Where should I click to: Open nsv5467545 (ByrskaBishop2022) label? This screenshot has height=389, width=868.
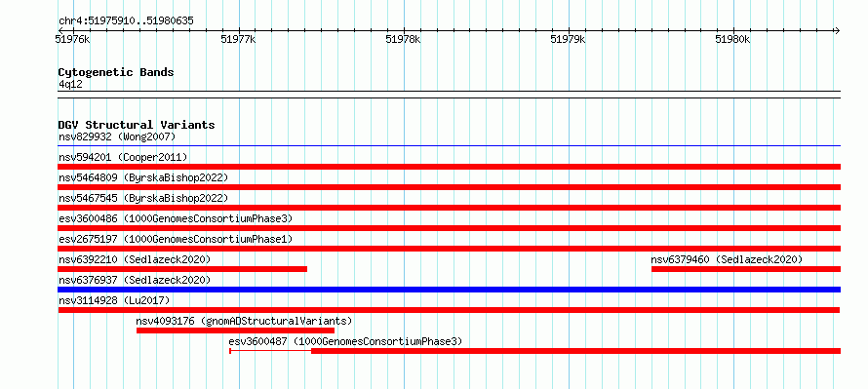142,198
